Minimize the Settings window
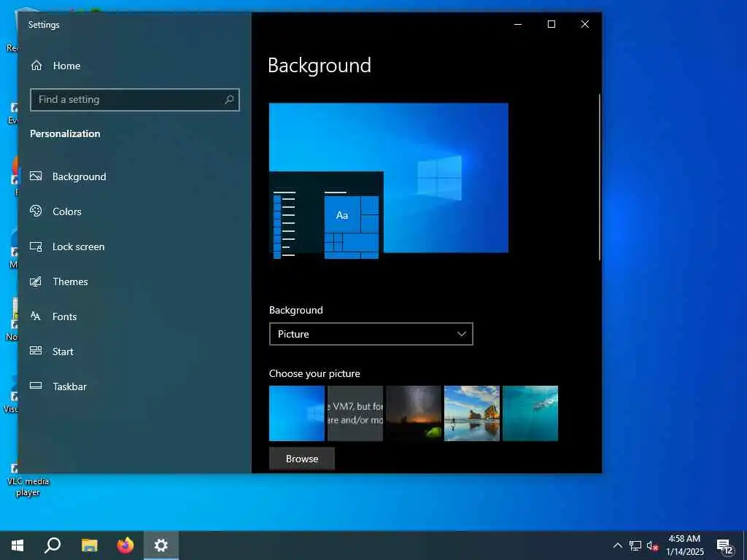Screen dimensions: 747x560 [x=518, y=24]
